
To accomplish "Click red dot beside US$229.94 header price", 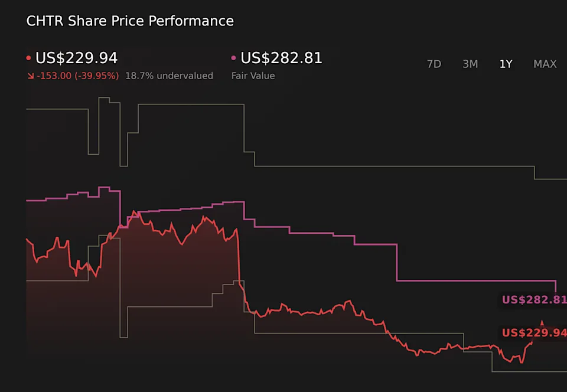I will point(29,58).
